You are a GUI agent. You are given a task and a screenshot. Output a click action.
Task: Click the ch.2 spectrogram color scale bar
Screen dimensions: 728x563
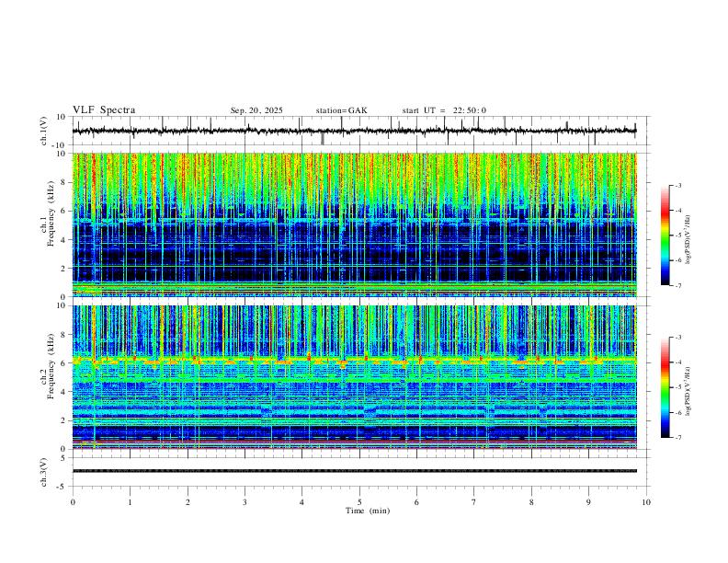click(665, 387)
